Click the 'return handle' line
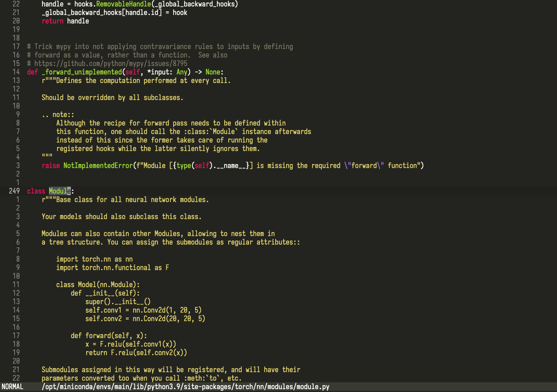The width and height of the screenshot is (557, 392). click(65, 21)
